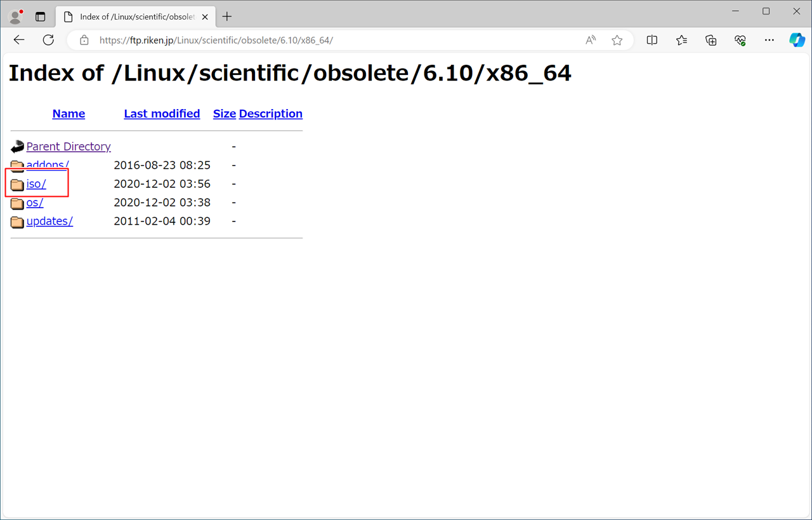Add this page to favorites star icon
Screen dimensions: 812x520
pos(617,40)
